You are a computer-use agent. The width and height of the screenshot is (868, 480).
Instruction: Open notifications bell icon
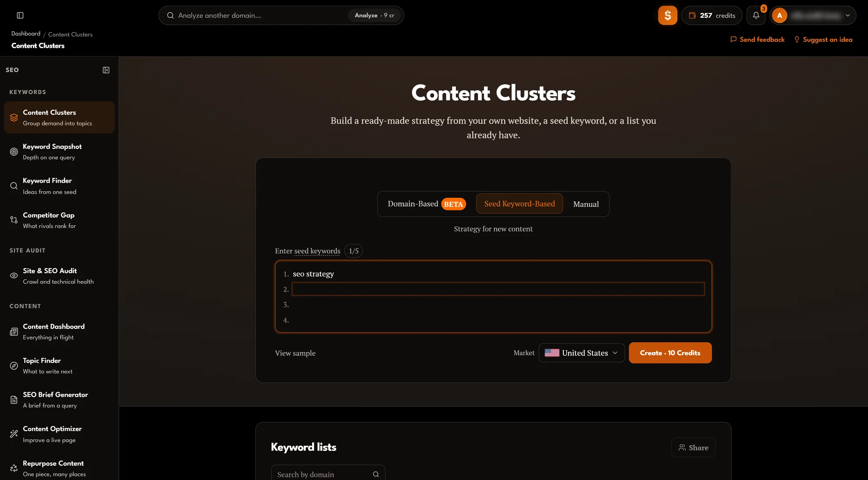coord(756,15)
